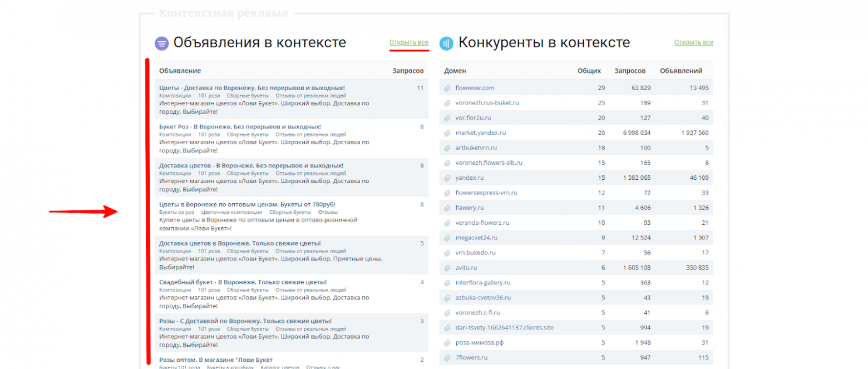The image size is (868, 369).
Task: Open the megacvet24.ru domain link
Action: point(476,238)
